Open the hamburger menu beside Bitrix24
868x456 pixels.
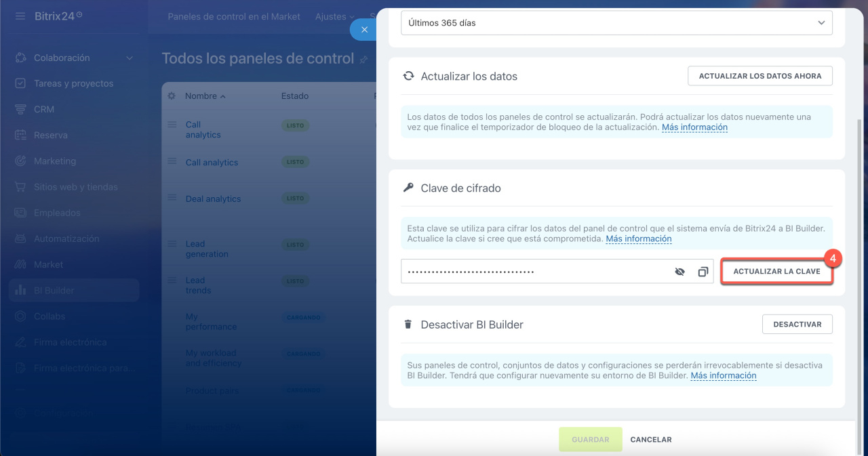pos(20,16)
